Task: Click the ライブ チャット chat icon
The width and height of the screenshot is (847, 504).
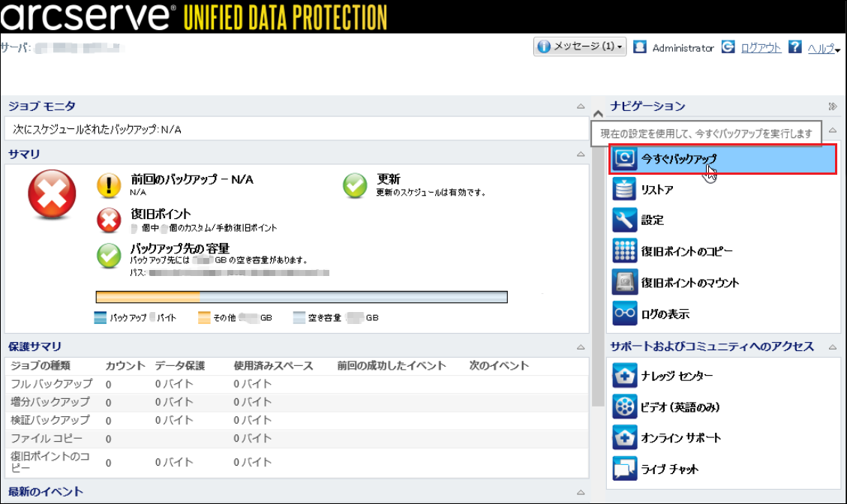Action: [x=624, y=468]
